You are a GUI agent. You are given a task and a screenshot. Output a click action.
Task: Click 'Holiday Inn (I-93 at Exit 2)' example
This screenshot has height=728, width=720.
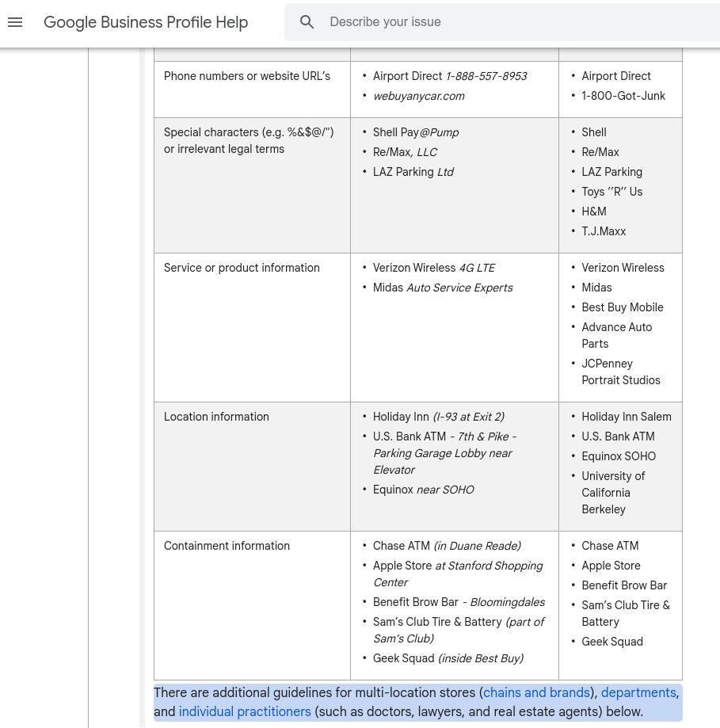(439, 417)
